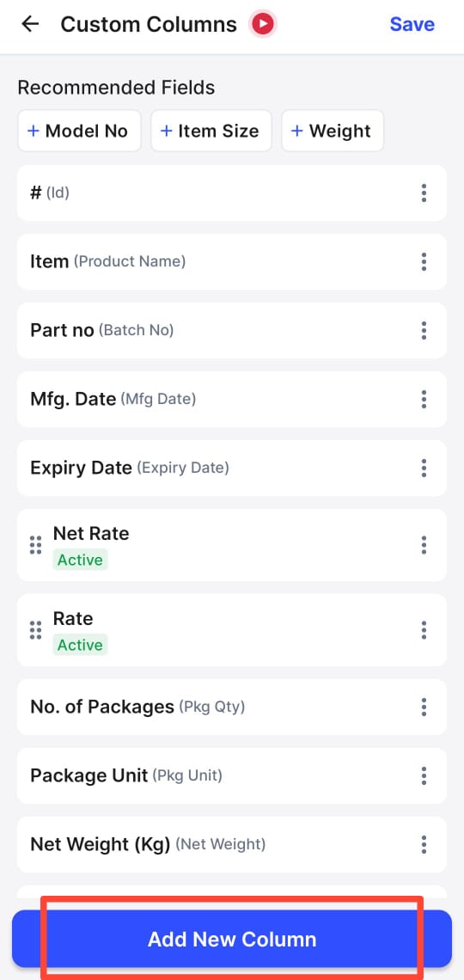The height and width of the screenshot is (980, 464).
Task: Open options for Package Unit column
Action: [x=424, y=775]
